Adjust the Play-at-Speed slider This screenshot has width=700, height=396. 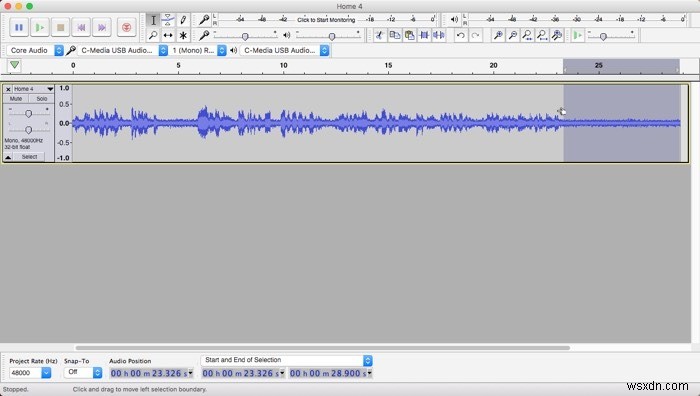point(603,37)
